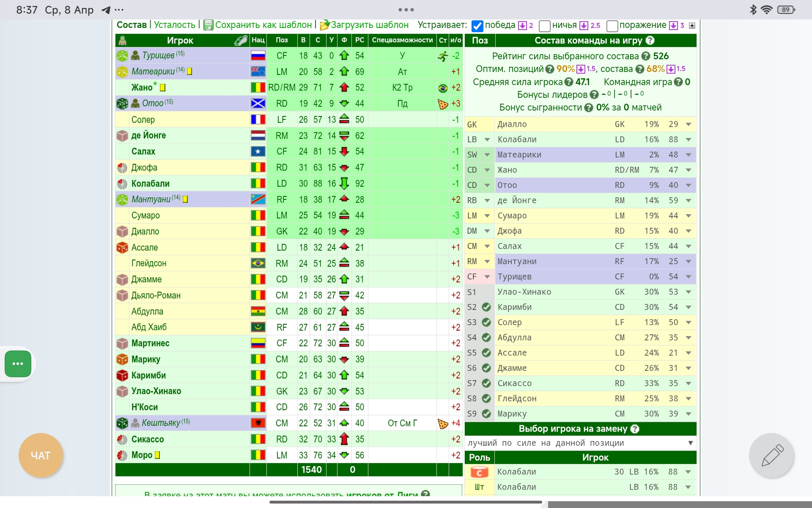Open player dropdown in Диалло GK row
The image size is (812, 508).
pos(689,124)
